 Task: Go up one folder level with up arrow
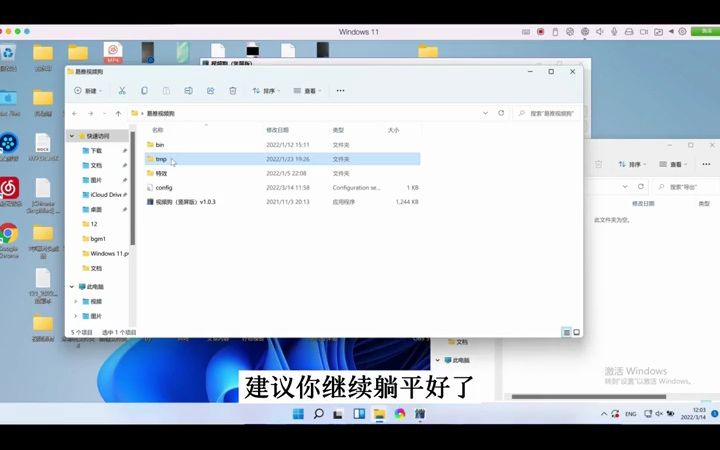click(118, 113)
